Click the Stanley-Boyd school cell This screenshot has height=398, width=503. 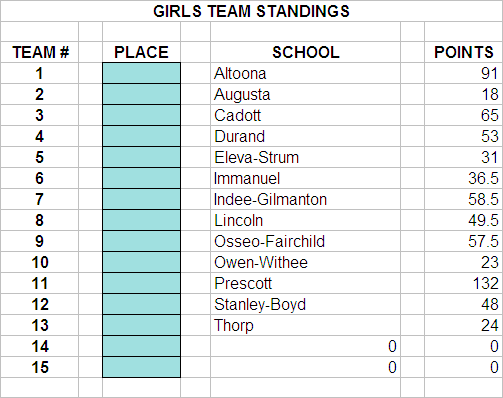305,304
